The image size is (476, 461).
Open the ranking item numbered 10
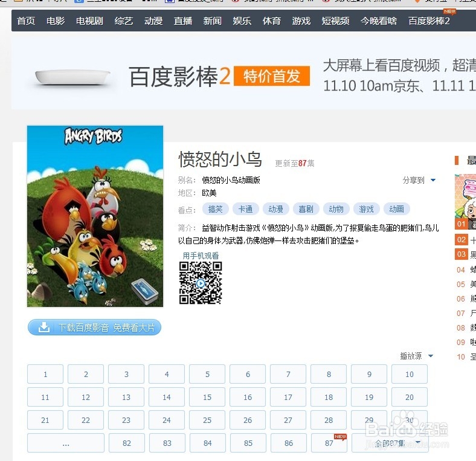[x=466, y=357]
